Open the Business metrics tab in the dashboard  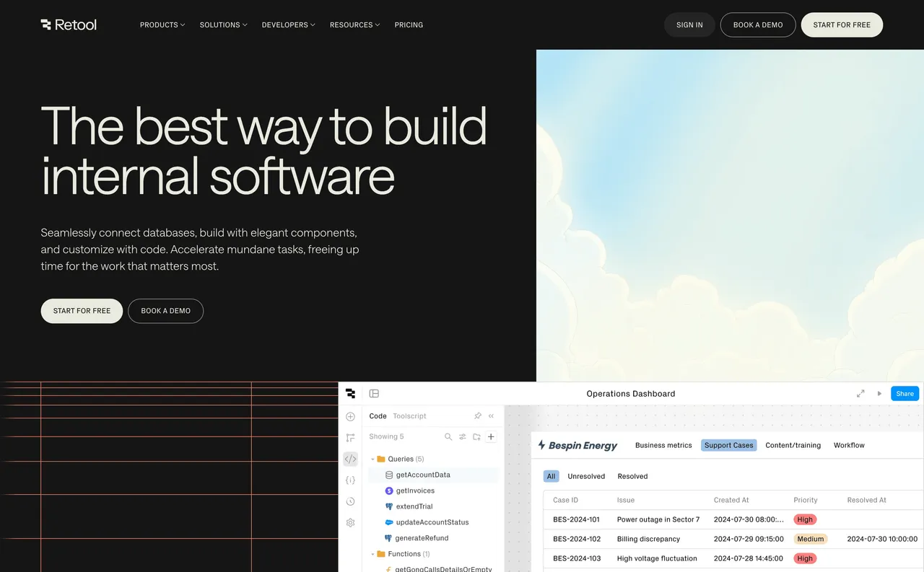pyautogui.click(x=663, y=445)
